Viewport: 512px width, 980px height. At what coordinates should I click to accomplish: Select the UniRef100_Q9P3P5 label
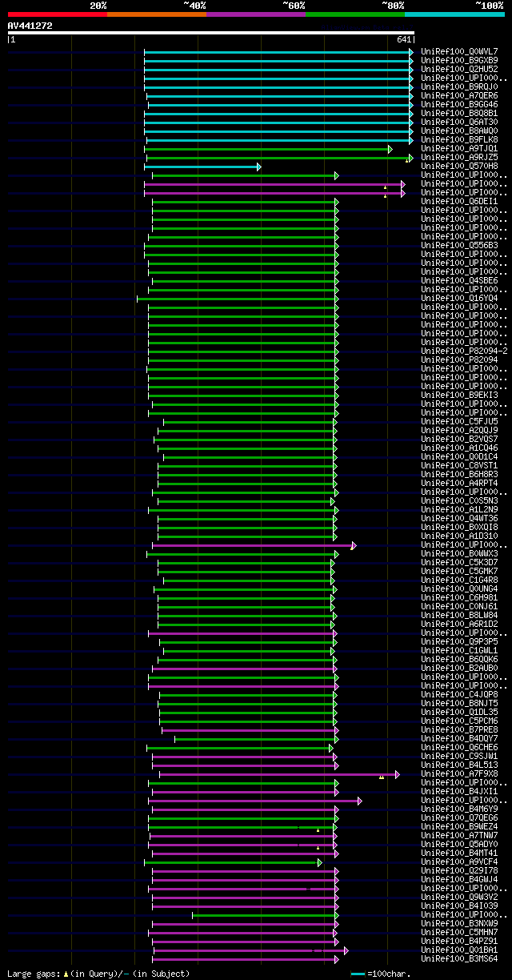459,641
